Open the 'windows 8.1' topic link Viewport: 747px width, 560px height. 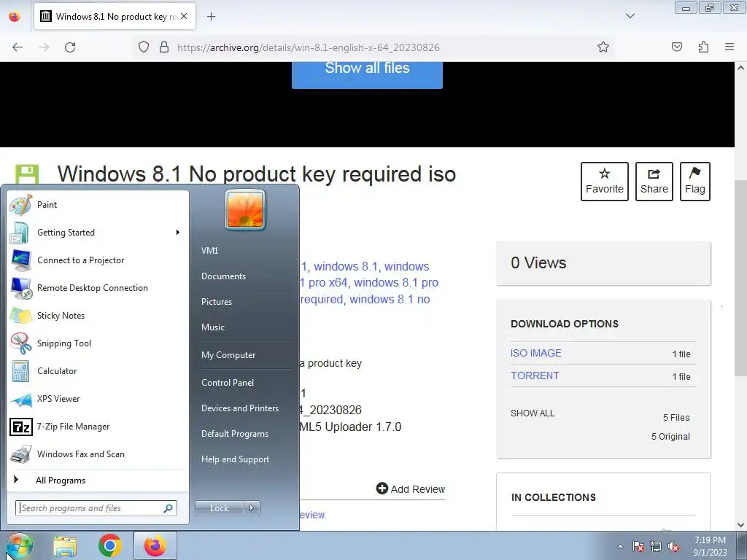pos(345,266)
